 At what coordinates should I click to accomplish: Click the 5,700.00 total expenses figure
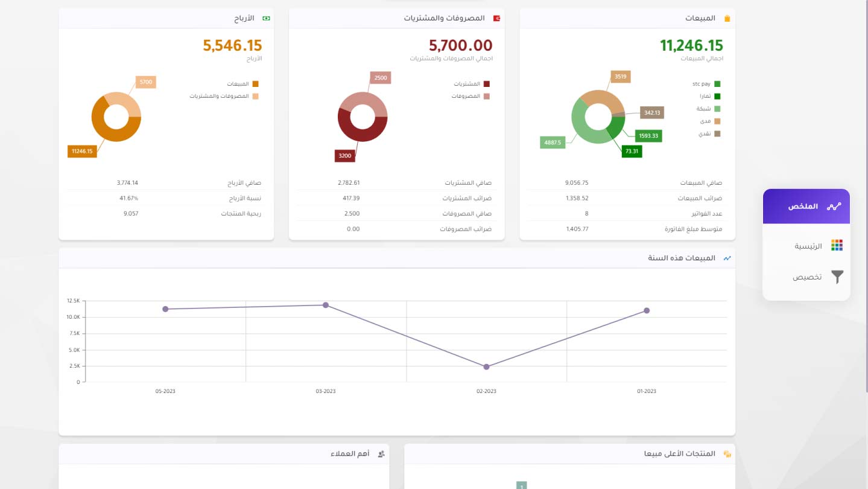(x=460, y=45)
